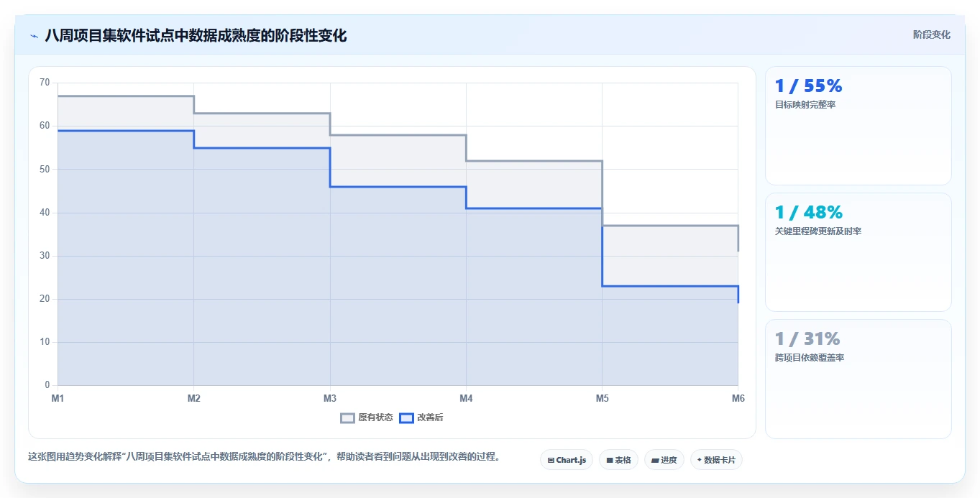Viewport: 980px width, 498px height.
Task: Click the M4 axis label
Action: click(466, 398)
